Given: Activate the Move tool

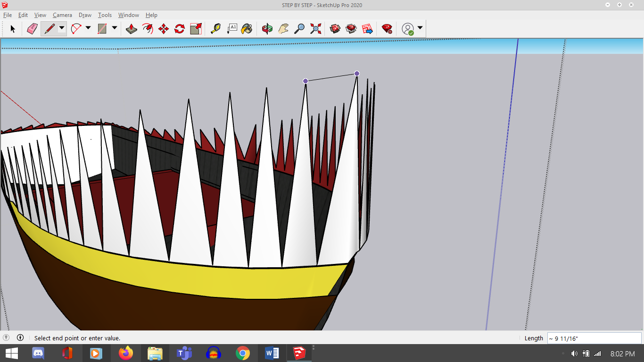Looking at the screenshot, I should (x=164, y=29).
